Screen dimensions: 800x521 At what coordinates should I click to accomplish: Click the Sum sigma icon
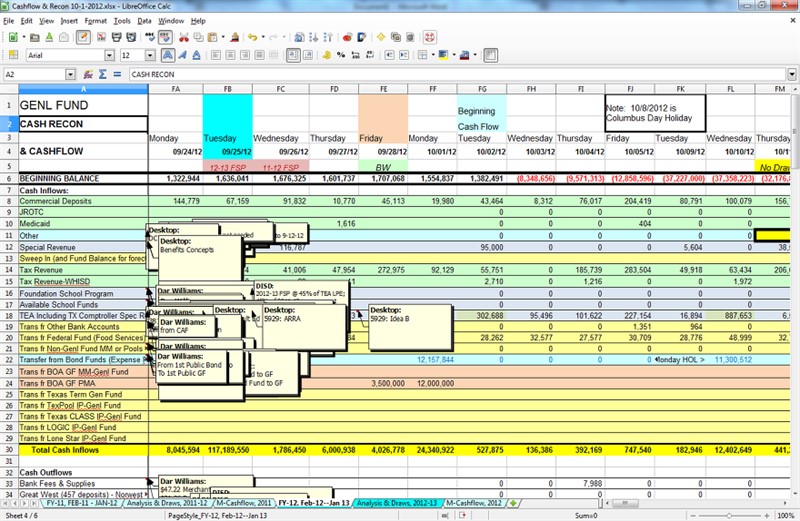[x=103, y=74]
